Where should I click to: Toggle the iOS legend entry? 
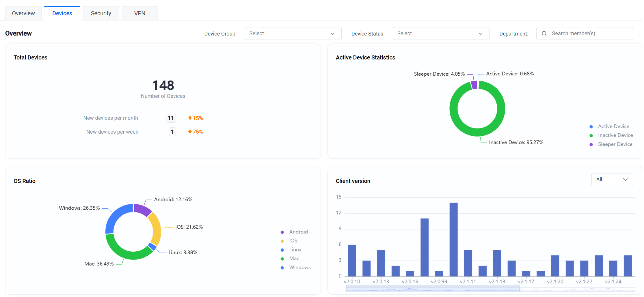pos(289,241)
